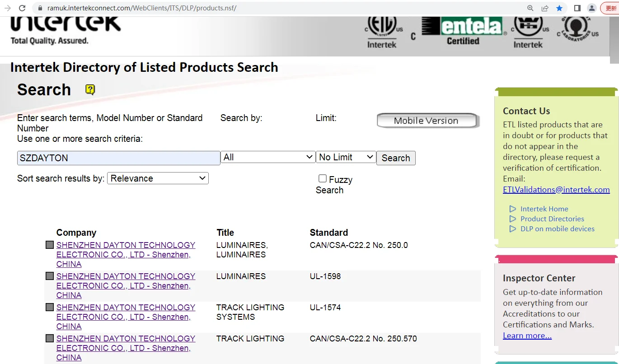The image size is (619, 364).
Task: Open the Search by dropdown showing All
Action: (x=268, y=157)
